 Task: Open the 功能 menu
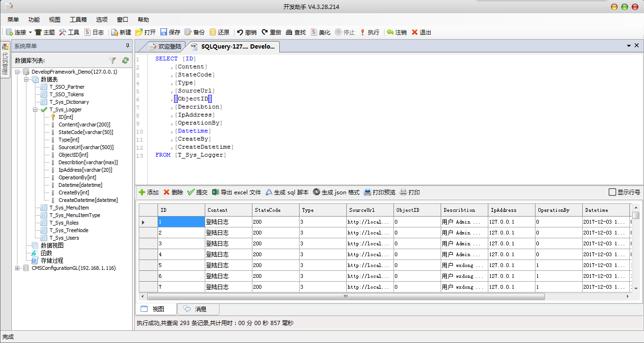pyautogui.click(x=34, y=20)
